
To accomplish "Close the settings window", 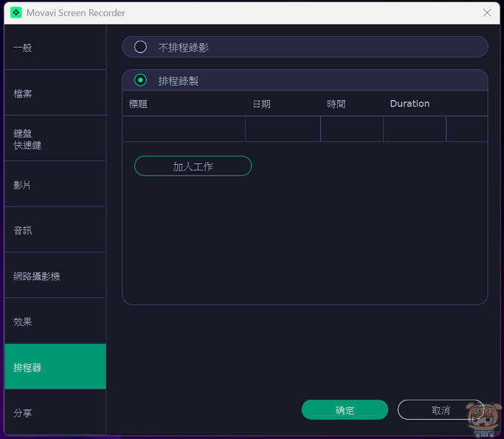I will click(x=487, y=13).
